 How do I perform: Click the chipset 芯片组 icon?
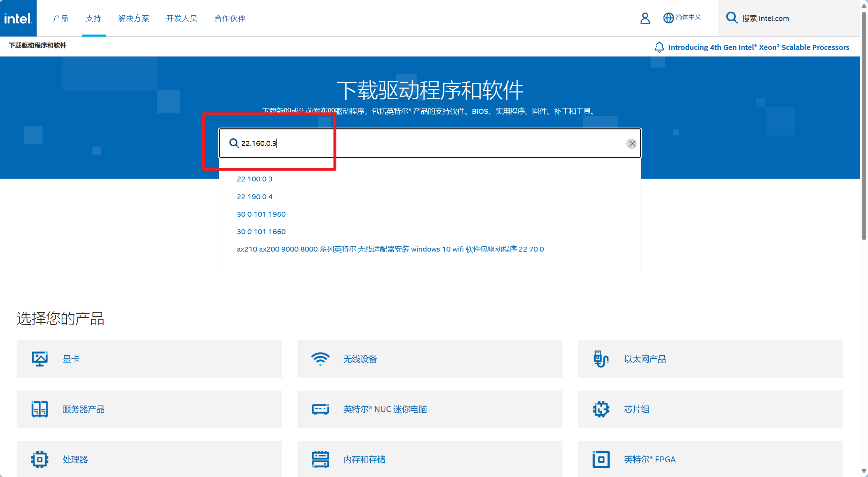(x=601, y=409)
